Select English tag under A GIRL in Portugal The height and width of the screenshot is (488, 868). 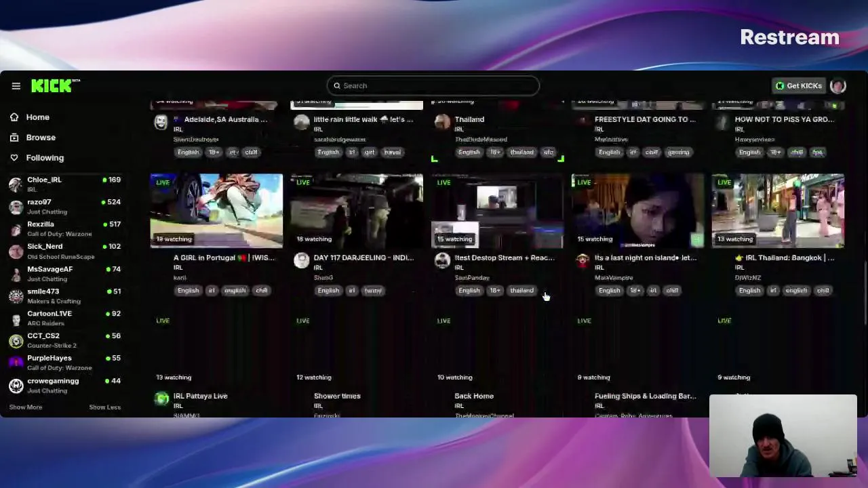(188, 291)
